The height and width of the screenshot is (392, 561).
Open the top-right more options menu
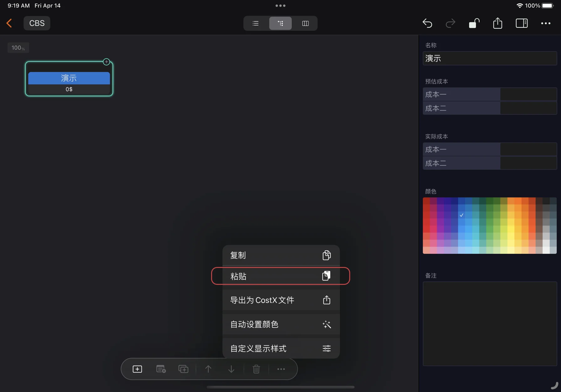[x=546, y=23]
